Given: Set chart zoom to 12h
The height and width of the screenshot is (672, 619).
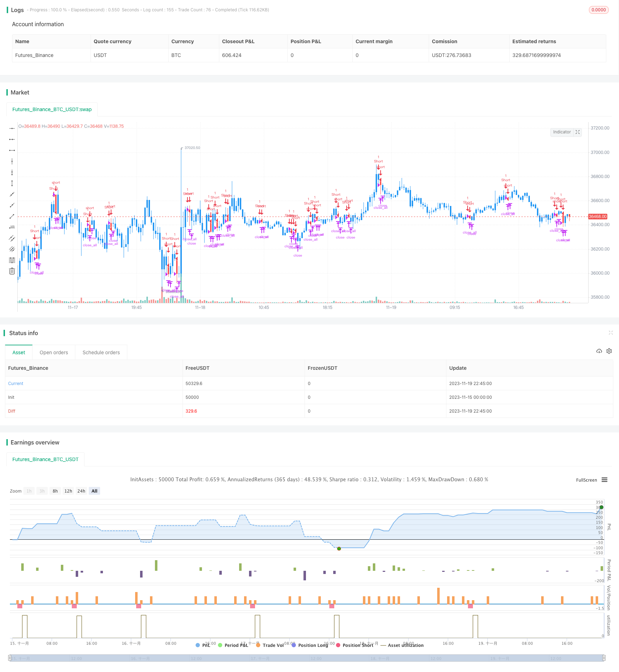Looking at the screenshot, I should pos(68,491).
